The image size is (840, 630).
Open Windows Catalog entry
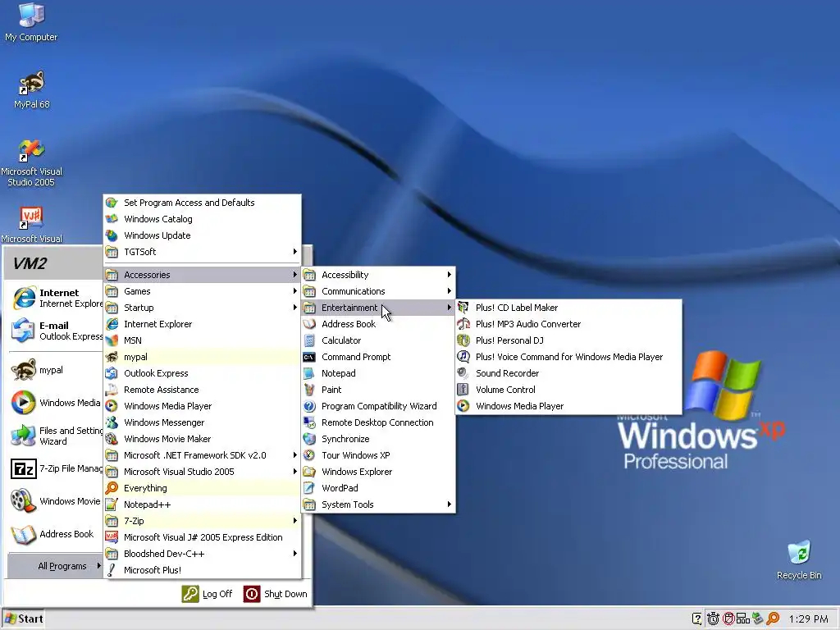tap(202, 219)
